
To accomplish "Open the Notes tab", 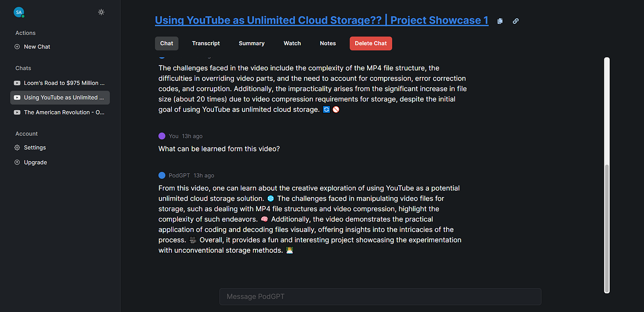I will coord(328,44).
